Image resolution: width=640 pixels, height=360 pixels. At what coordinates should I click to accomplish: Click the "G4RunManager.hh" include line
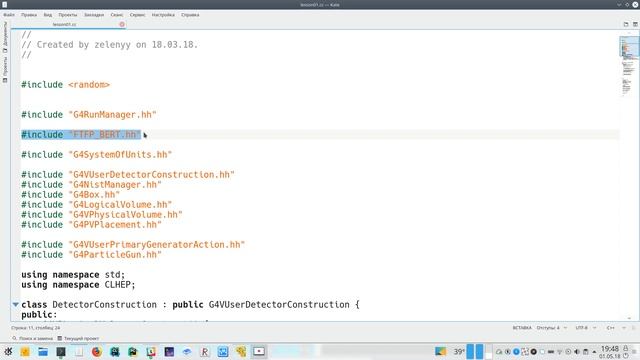pyautogui.click(x=89, y=115)
